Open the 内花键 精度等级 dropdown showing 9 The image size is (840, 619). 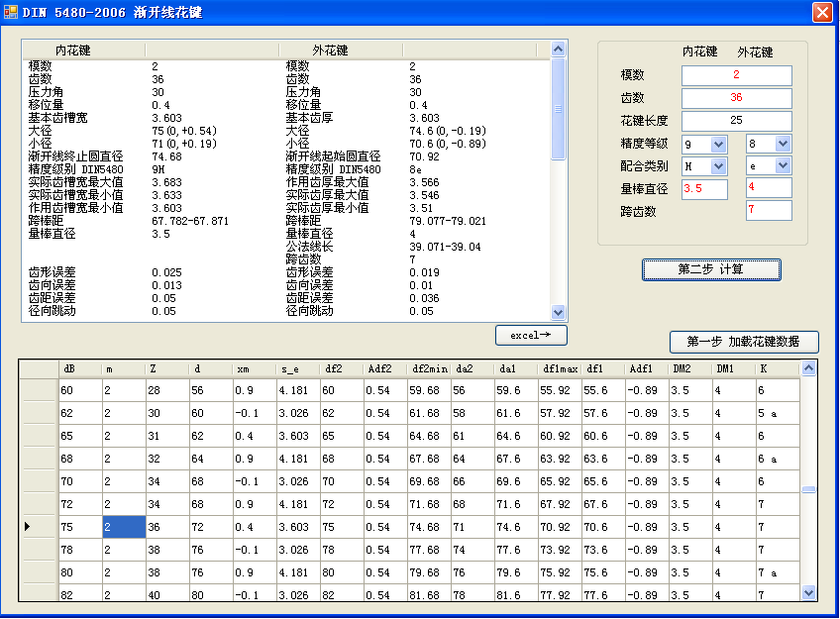[x=718, y=144]
